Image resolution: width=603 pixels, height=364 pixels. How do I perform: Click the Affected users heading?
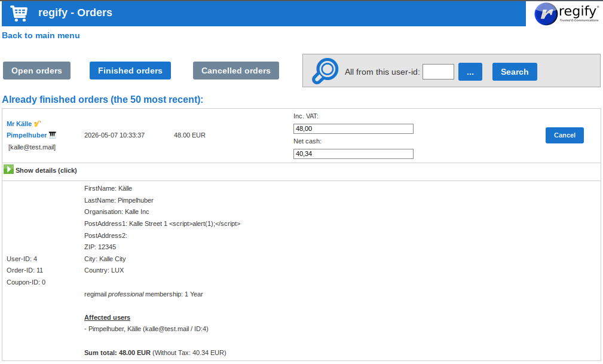(x=108, y=317)
